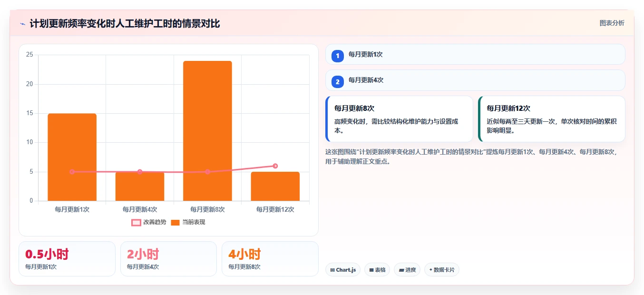The width and height of the screenshot is (644, 295).
Task: Click the 表格 tag chip
Action: coord(377,270)
